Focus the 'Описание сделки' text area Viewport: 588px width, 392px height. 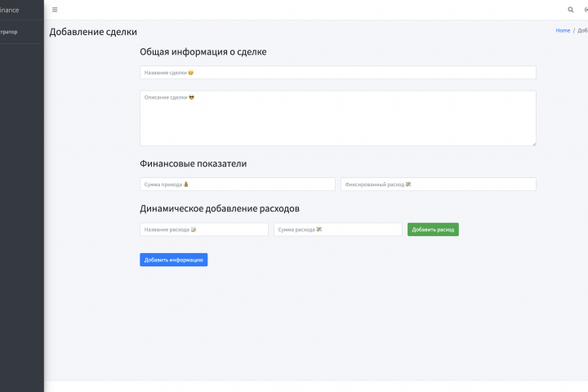[x=338, y=118]
